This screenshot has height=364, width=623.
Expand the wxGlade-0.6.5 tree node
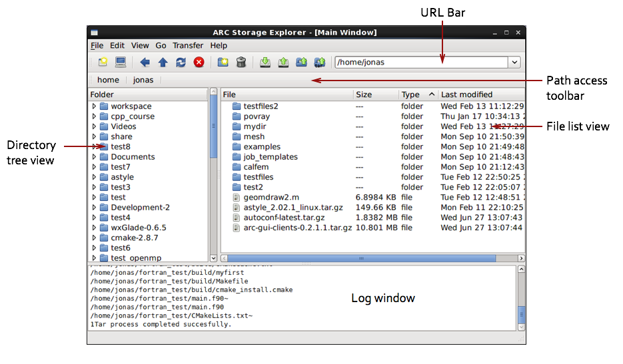[94, 228]
